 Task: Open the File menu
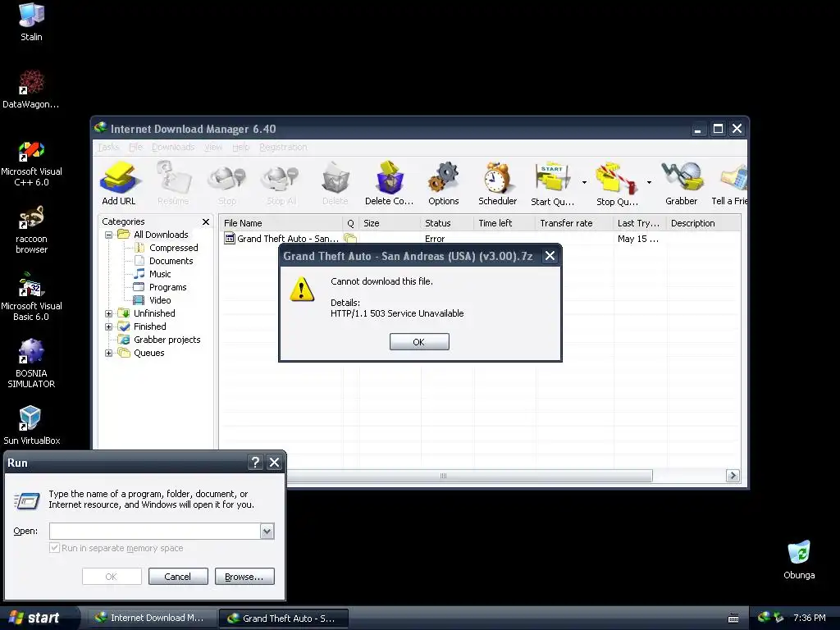pos(135,148)
